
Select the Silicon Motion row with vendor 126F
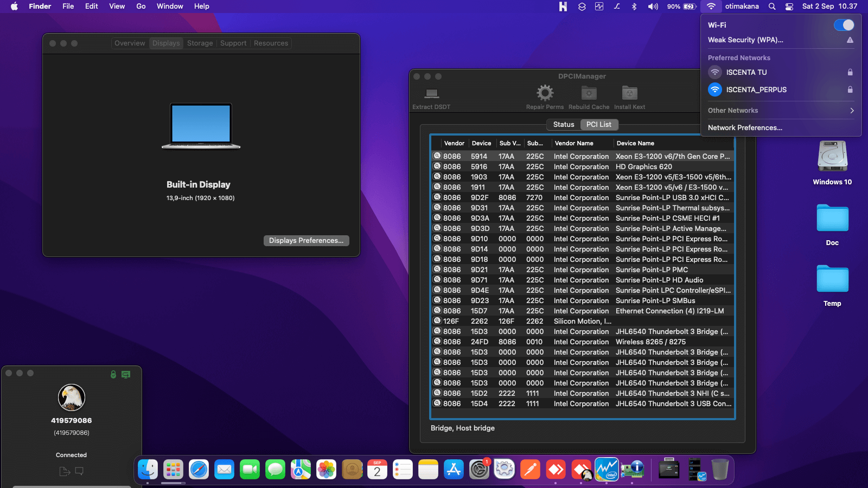pyautogui.click(x=583, y=322)
